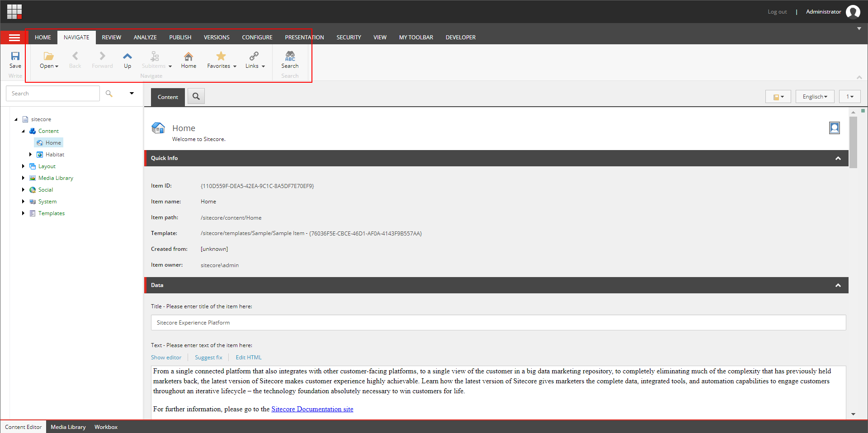Open search tab next to Content tab
Screen dimensions: 868x433
point(196,96)
